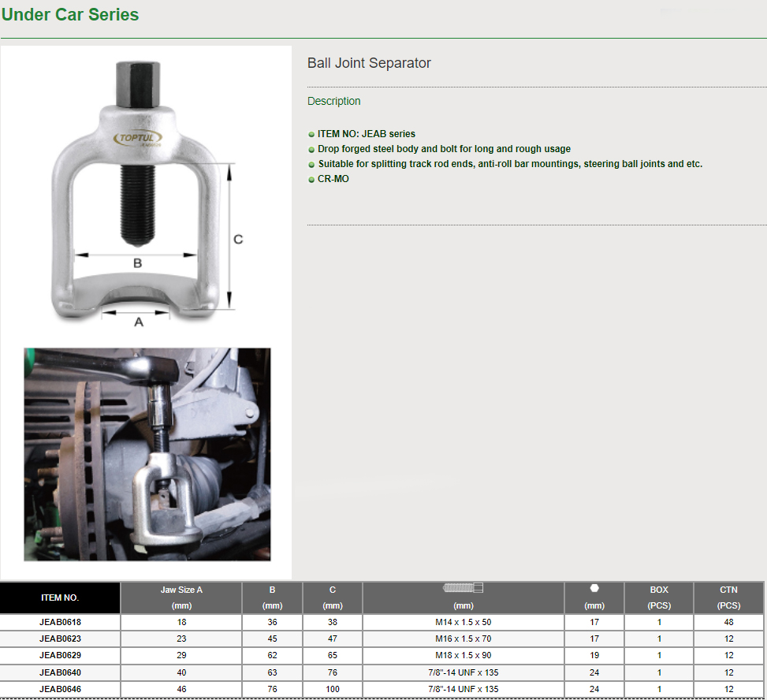Click the Under Car Series heading
Screen dimensions: 767x700
pos(70,15)
